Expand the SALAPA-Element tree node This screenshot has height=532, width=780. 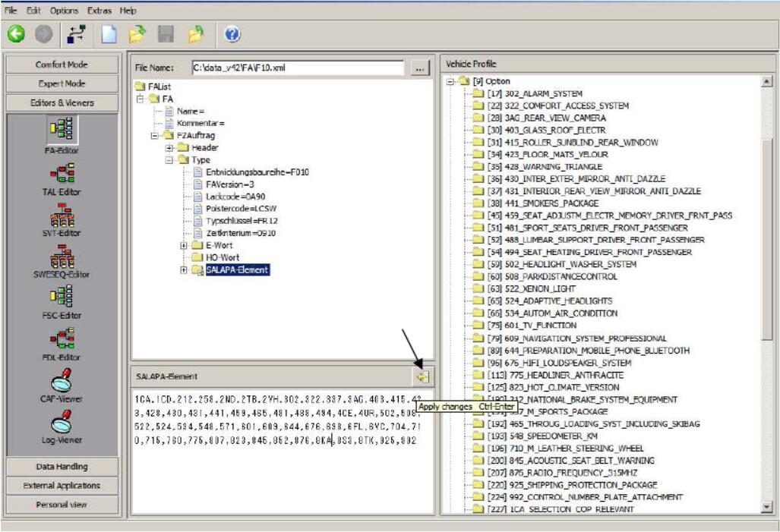(184, 270)
